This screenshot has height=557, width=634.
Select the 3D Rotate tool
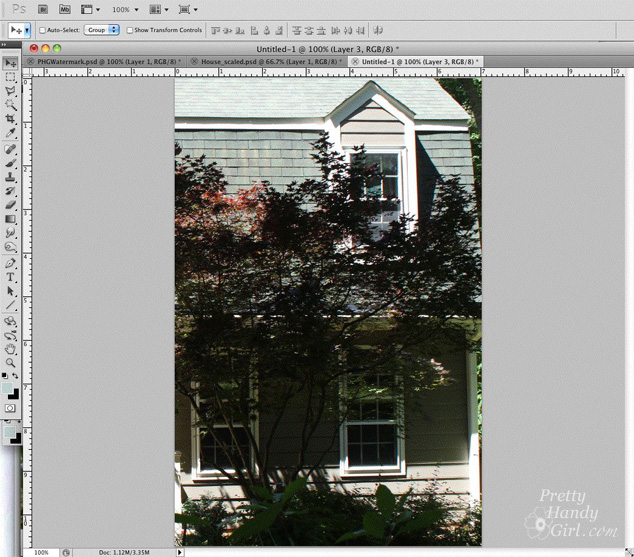pyautogui.click(x=10, y=321)
